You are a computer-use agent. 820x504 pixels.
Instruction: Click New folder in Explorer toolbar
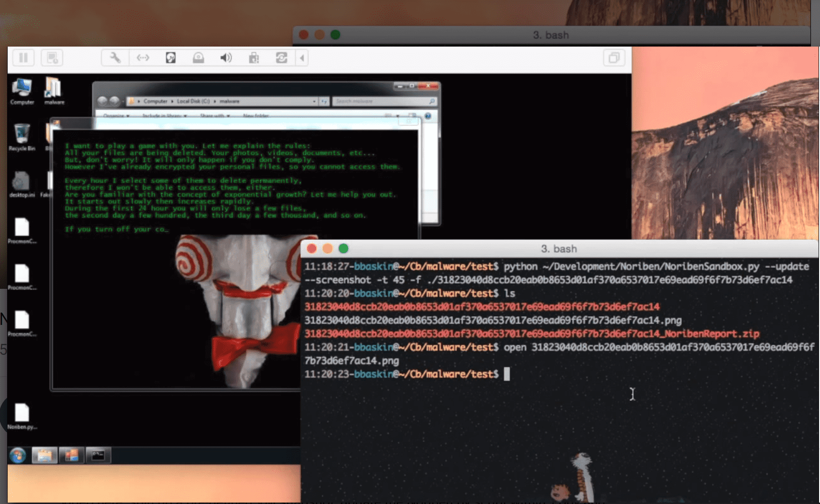pos(256,115)
